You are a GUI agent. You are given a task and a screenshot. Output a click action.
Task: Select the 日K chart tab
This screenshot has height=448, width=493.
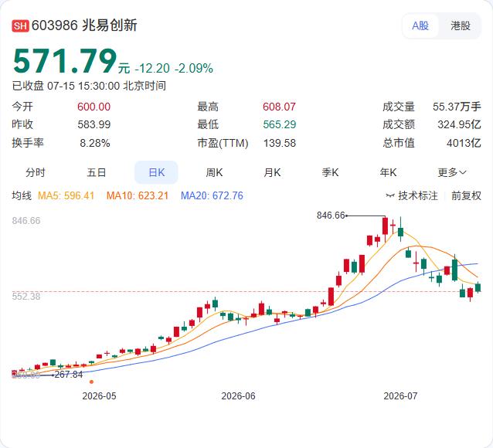click(156, 172)
